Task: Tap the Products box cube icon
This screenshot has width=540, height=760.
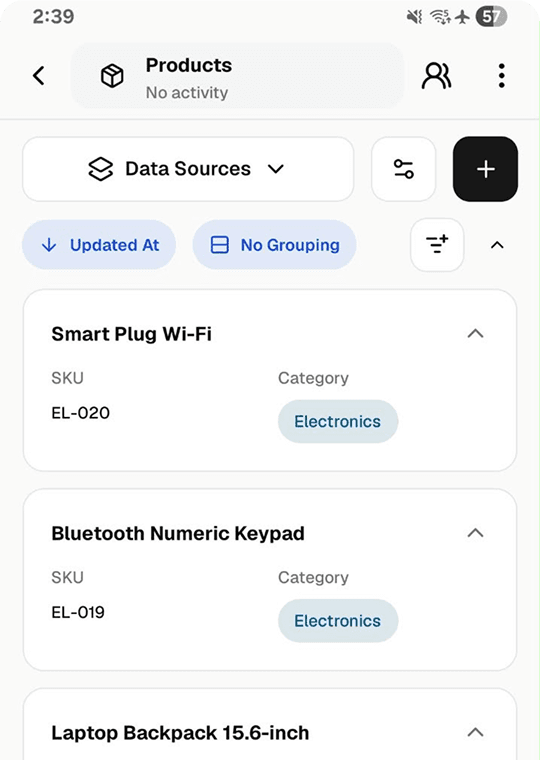Action: coord(112,76)
